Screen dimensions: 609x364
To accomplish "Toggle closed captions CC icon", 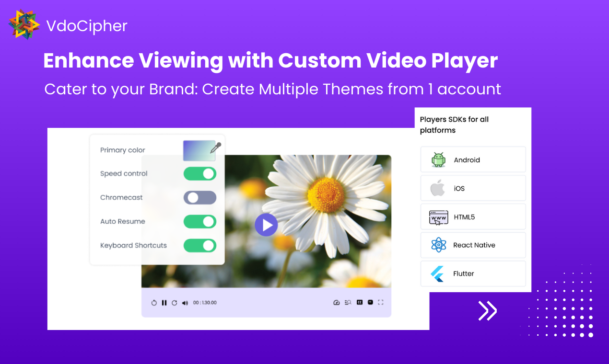I will coord(360,302).
